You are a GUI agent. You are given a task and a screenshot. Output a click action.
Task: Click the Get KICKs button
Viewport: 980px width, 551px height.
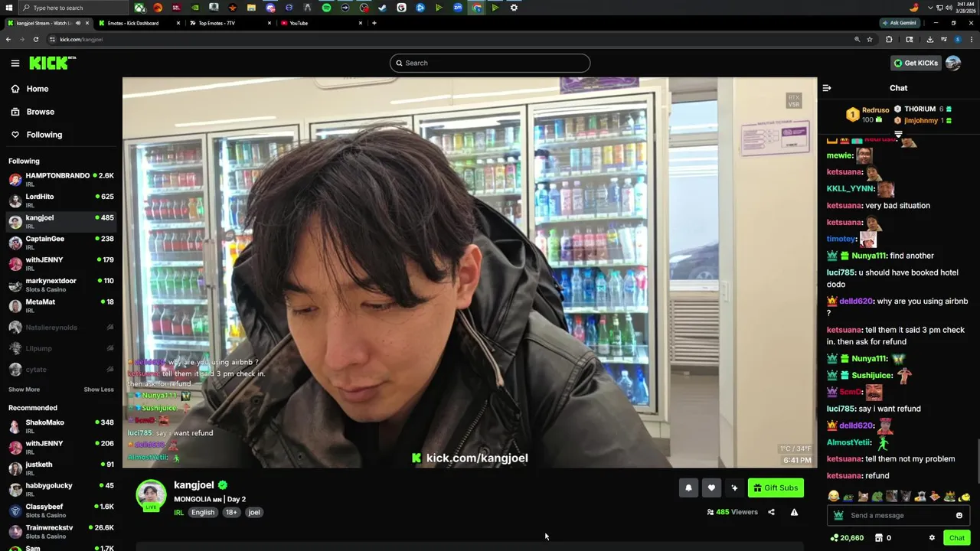coord(916,63)
